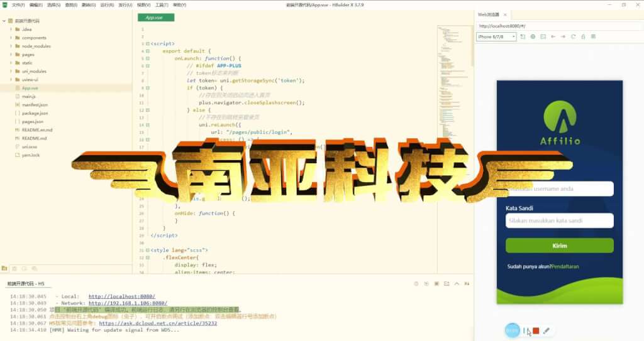The image size is (644, 341).
Task: Click the rightmost console toolbar icon
Action: [467, 284]
